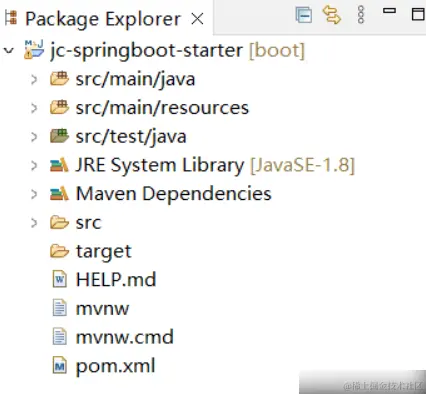Open the View Menu three-dots icon

[361, 15]
